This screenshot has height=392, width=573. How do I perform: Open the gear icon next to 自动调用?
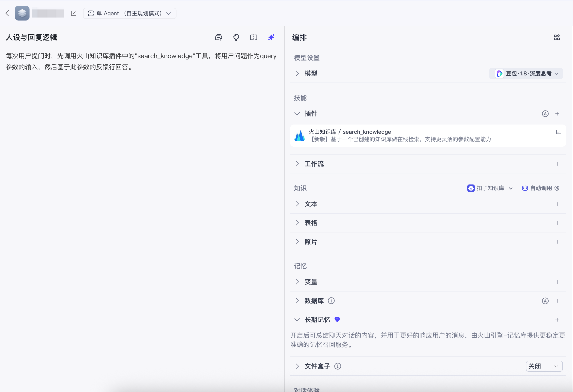coord(557,188)
